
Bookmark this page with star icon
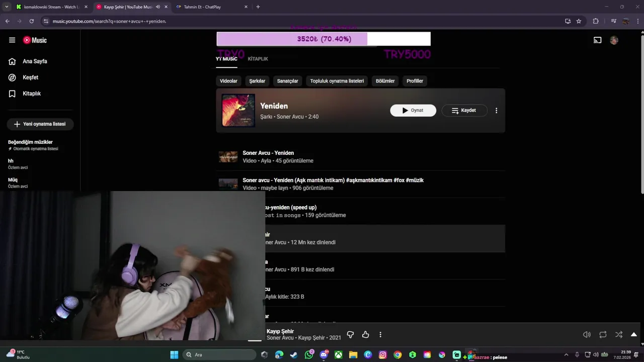[579, 21]
